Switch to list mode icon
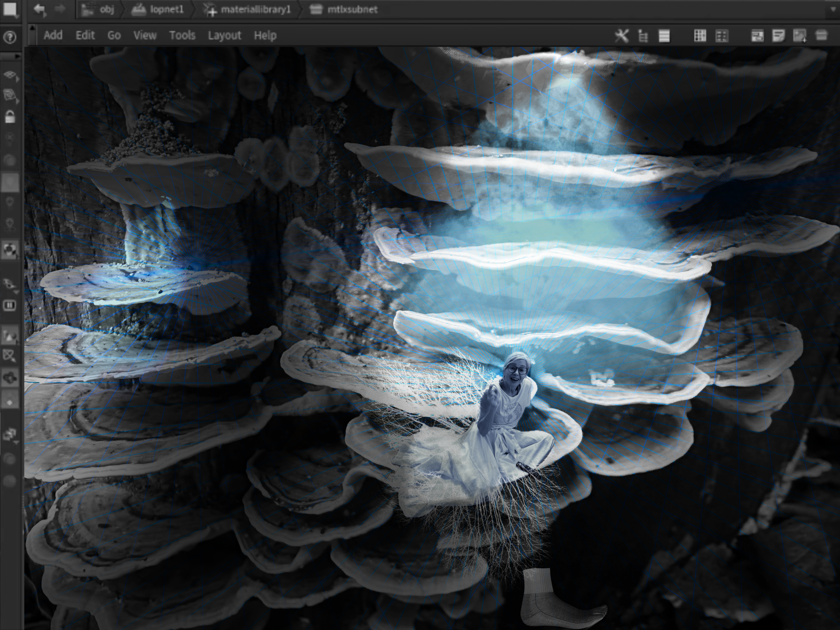 664,36
